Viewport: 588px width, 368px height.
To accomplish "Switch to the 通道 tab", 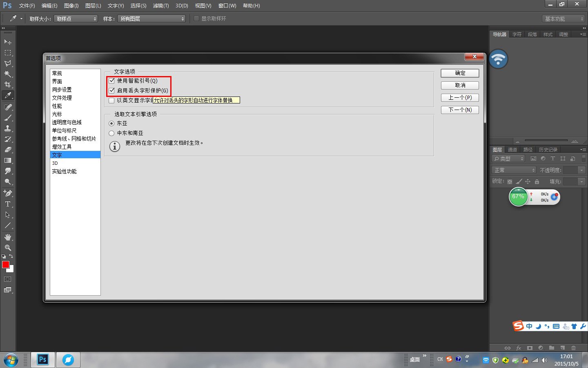I will [x=512, y=149].
